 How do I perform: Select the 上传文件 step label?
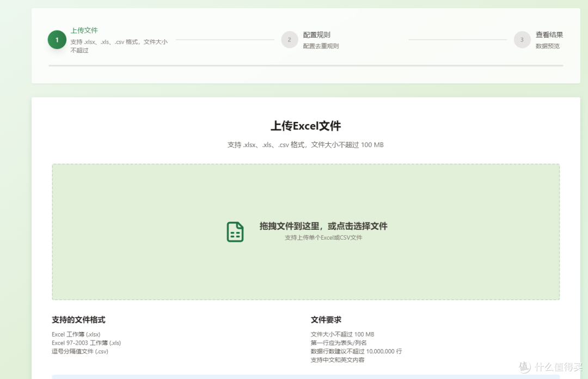pyautogui.click(x=84, y=30)
